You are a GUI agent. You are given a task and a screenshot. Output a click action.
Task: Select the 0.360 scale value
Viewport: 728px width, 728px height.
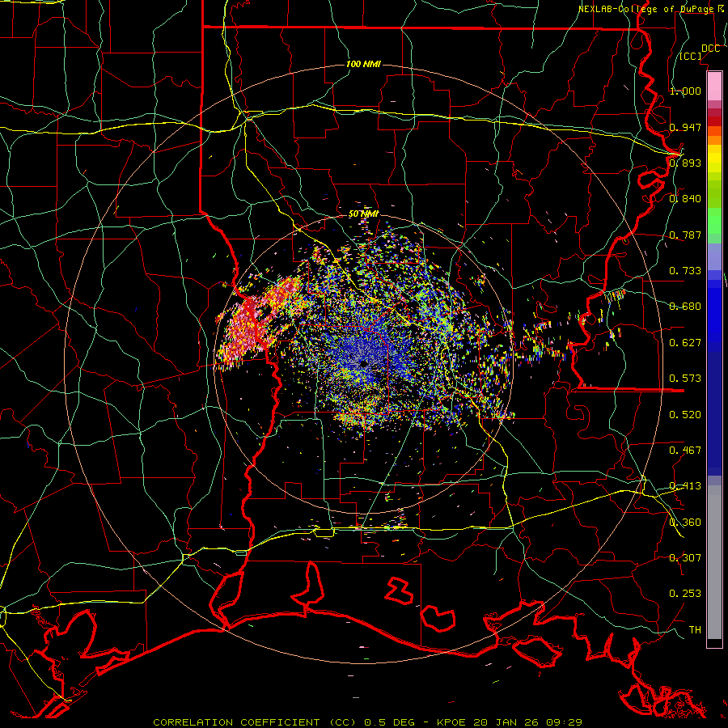[x=685, y=523]
